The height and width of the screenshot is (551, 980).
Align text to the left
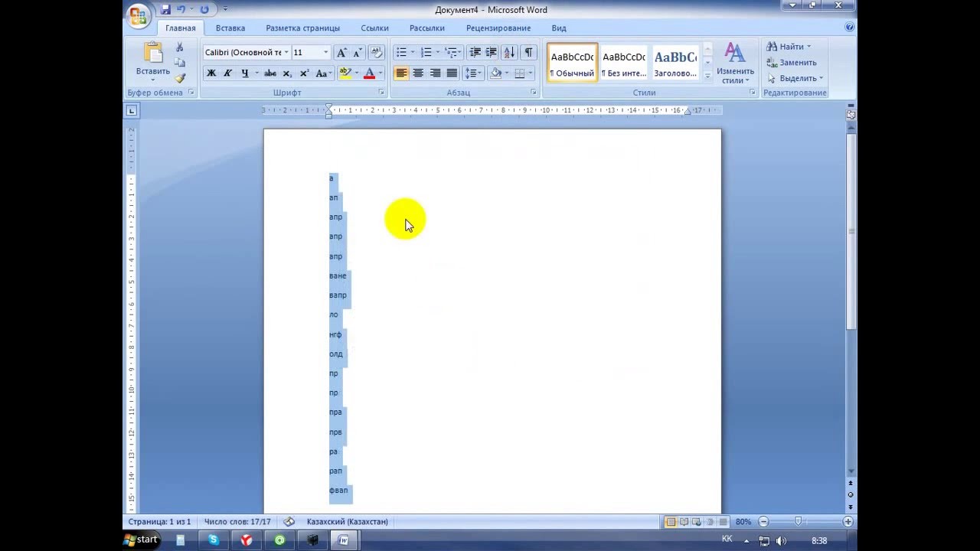pos(401,73)
